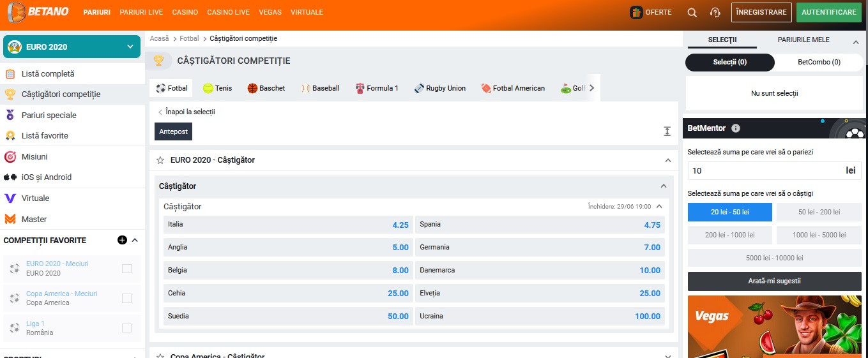Open the Vegas promo banner
868x358 pixels.
click(x=774, y=326)
